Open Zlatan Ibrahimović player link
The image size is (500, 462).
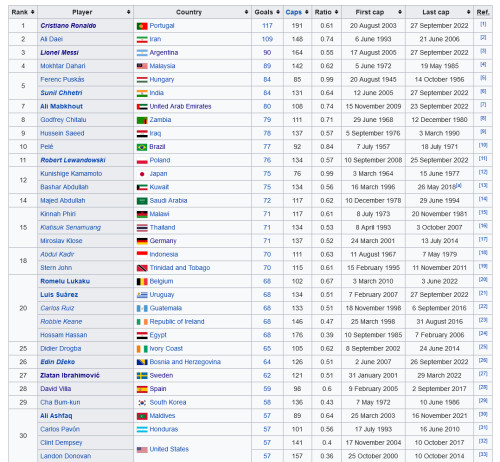coord(70,376)
